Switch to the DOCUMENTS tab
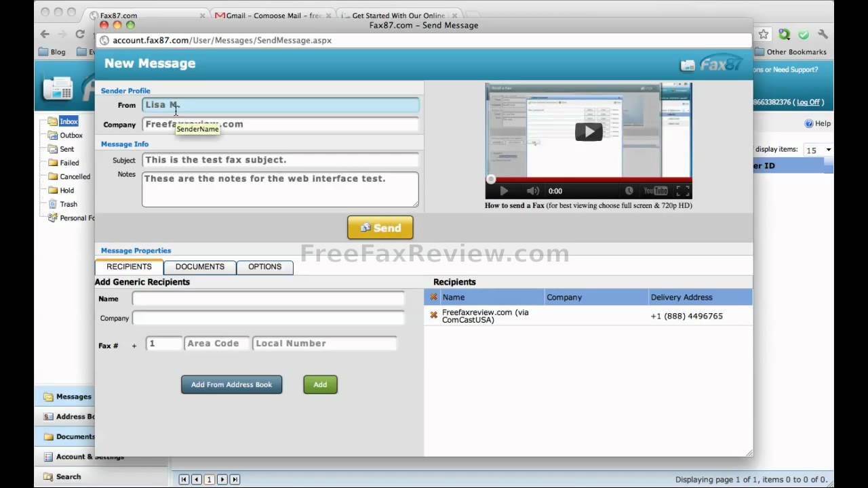The image size is (868, 488). click(x=200, y=267)
